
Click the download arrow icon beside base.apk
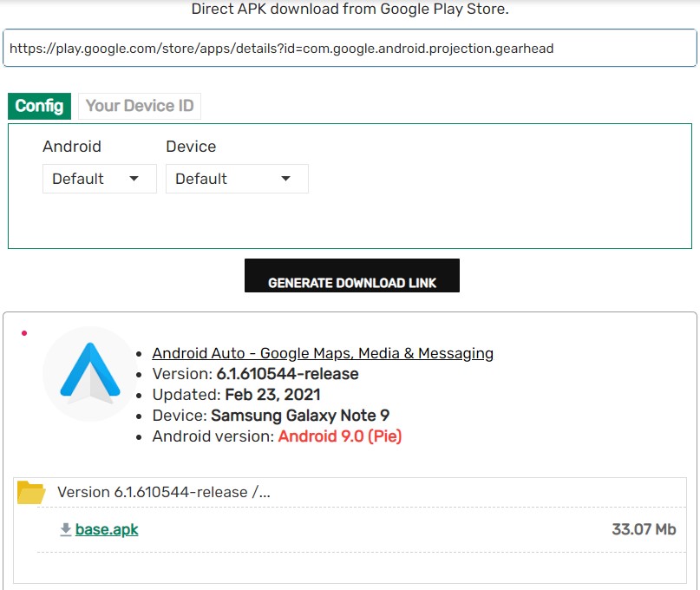66,529
